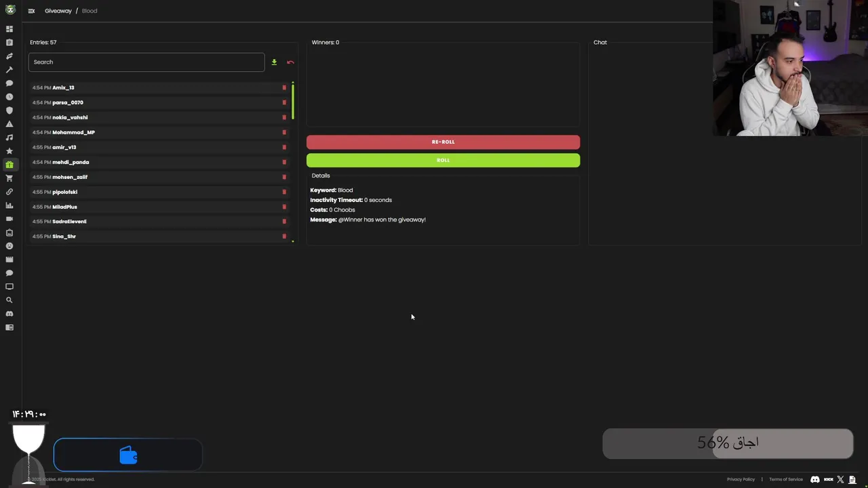868x488 pixels.
Task: Open the bar chart statistics icon
Action: (x=9, y=205)
